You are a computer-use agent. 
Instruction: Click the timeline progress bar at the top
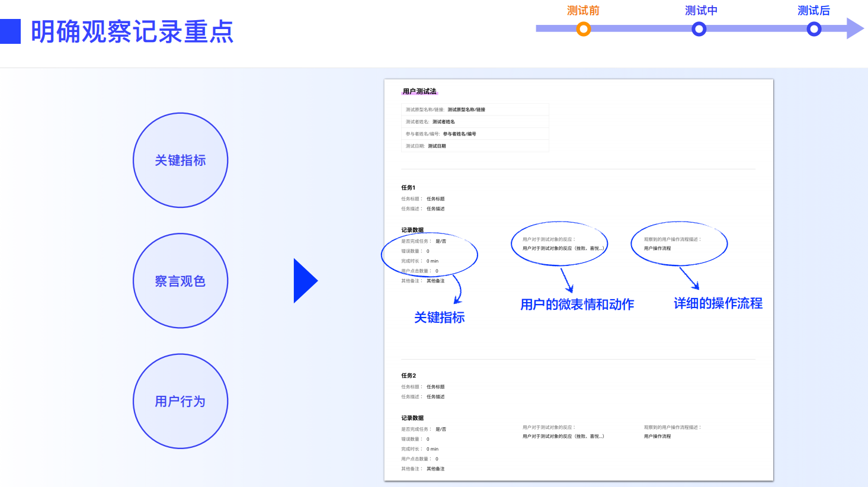point(640,28)
